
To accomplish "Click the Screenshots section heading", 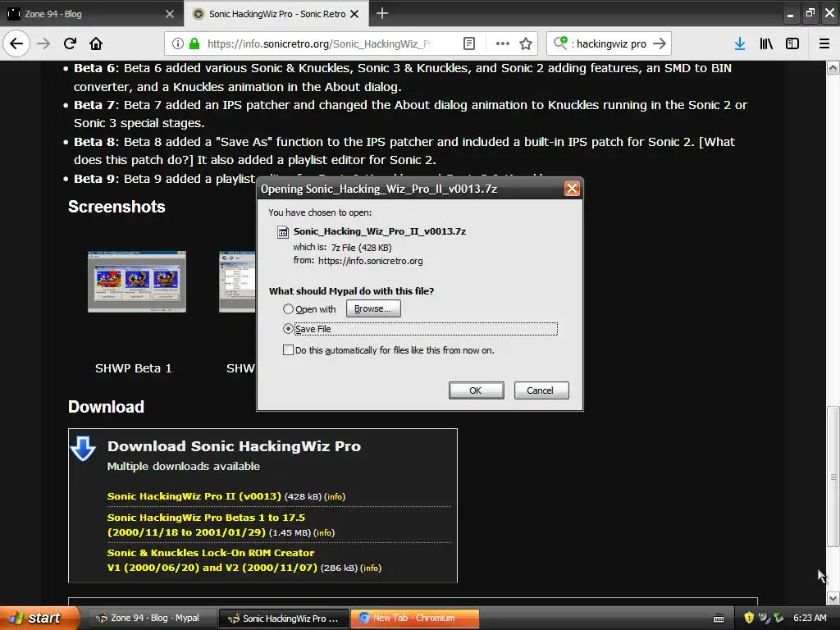I will (x=116, y=207).
